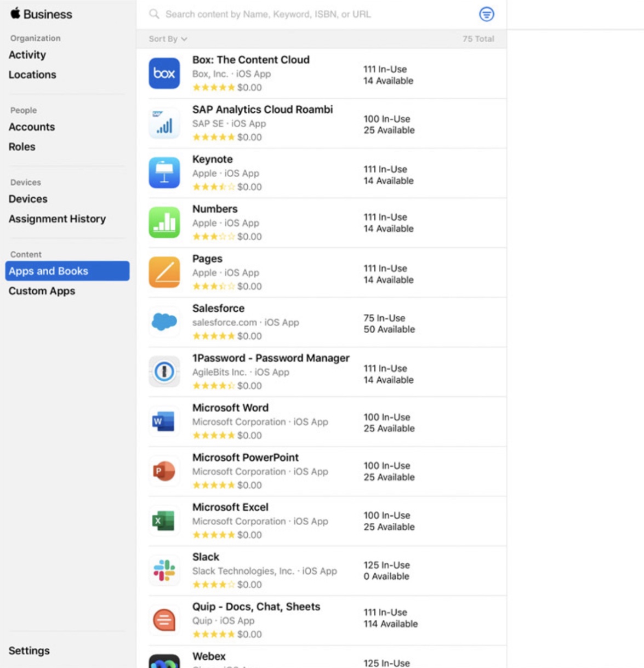Image resolution: width=644 pixels, height=668 pixels.
Task: Open the Microsoft Excel icon
Action: pos(164,521)
